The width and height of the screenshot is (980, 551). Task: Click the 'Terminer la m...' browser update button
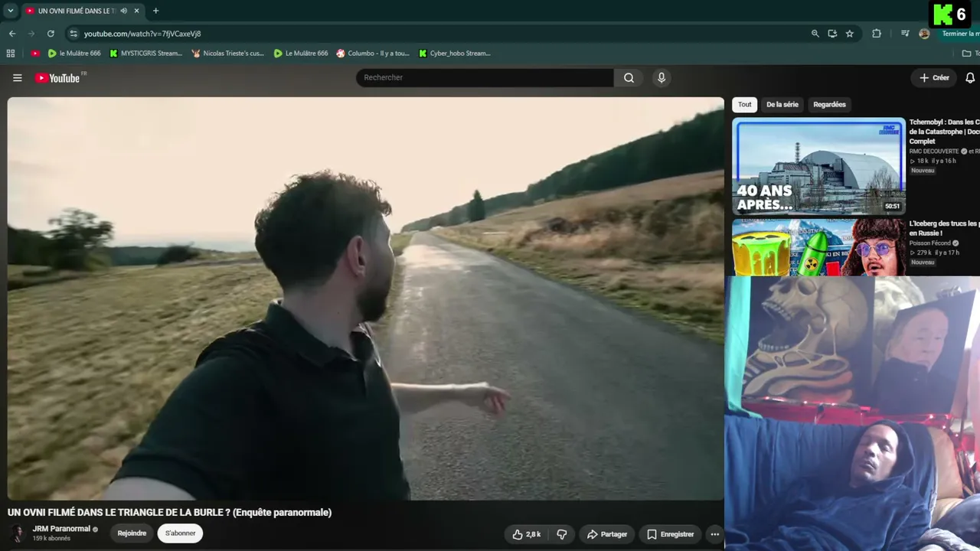(960, 34)
